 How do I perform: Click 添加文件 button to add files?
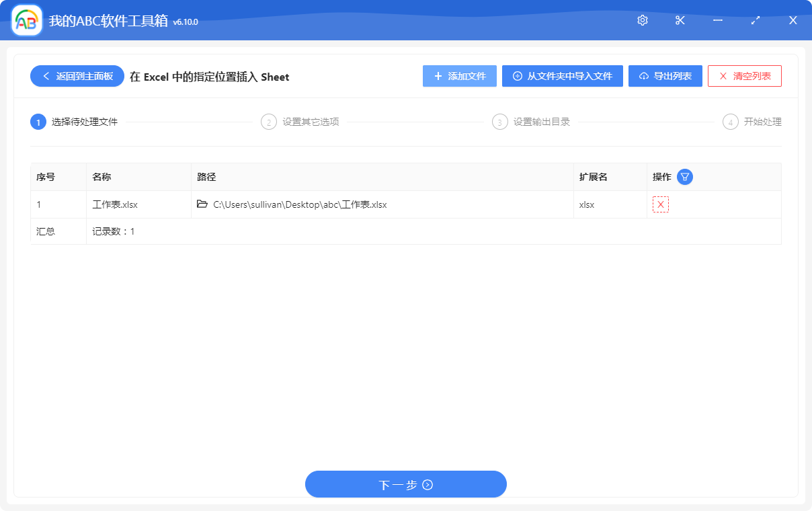460,76
